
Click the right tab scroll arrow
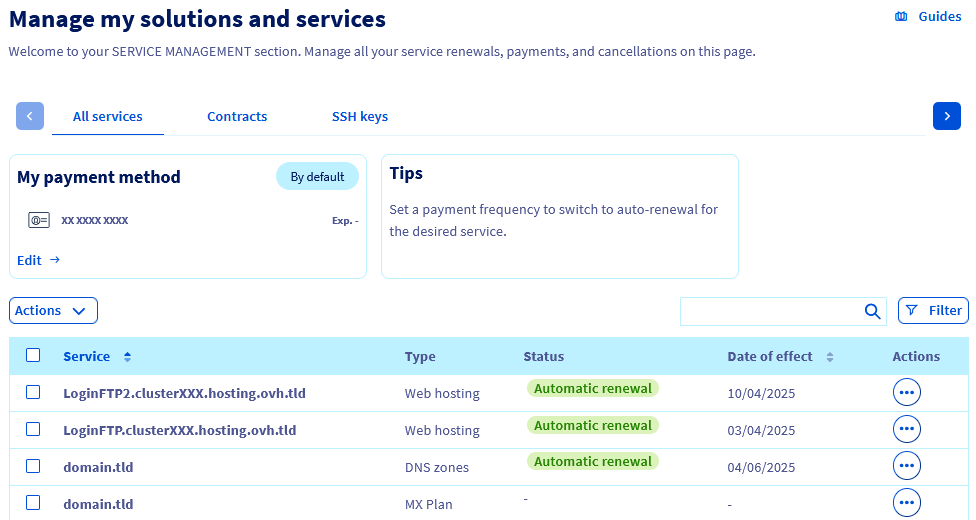(x=946, y=116)
